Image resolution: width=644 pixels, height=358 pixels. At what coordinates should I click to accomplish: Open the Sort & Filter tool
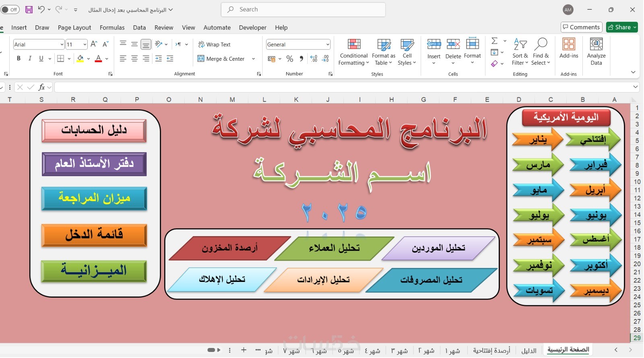click(520, 52)
